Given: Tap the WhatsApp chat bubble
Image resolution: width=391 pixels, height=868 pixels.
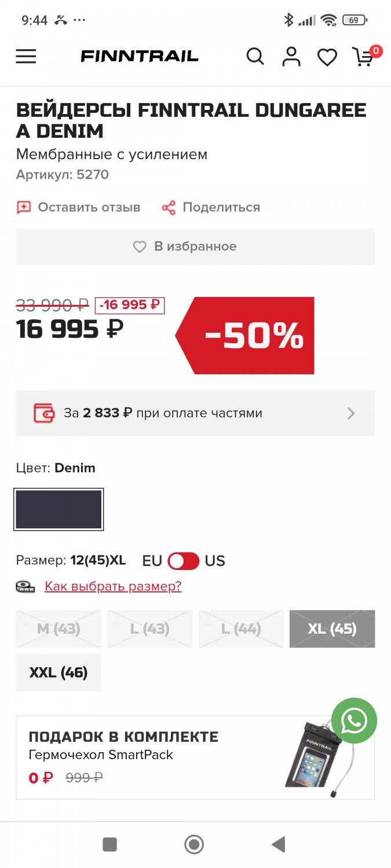Looking at the screenshot, I should [x=354, y=721].
